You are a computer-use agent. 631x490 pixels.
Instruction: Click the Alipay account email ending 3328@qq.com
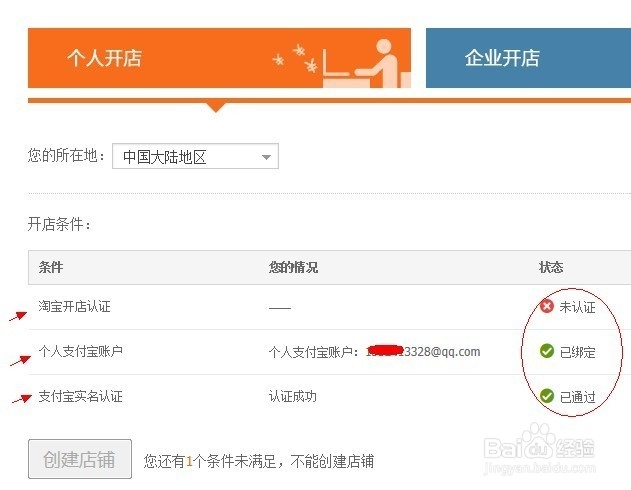point(423,352)
